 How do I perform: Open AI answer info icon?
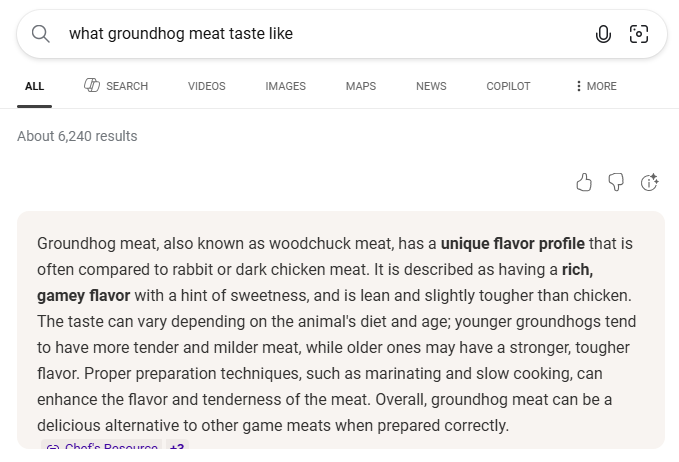[x=649, y=182]
